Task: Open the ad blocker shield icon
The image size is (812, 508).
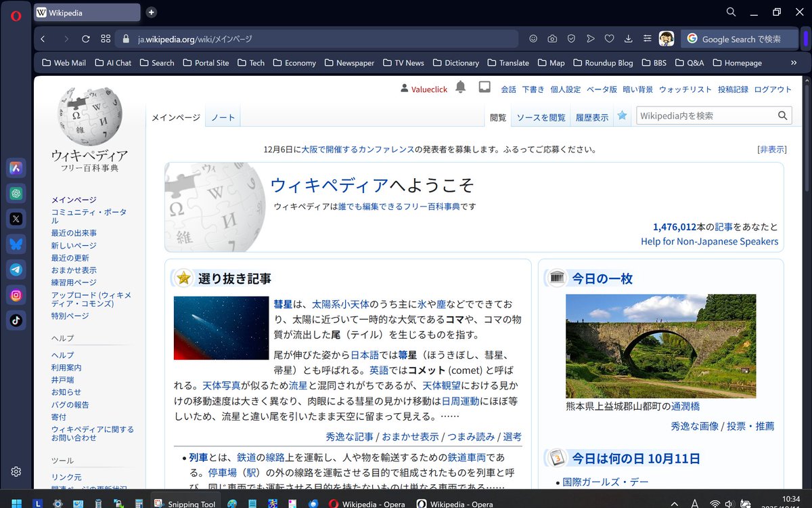Action: (x=571, y=39)
